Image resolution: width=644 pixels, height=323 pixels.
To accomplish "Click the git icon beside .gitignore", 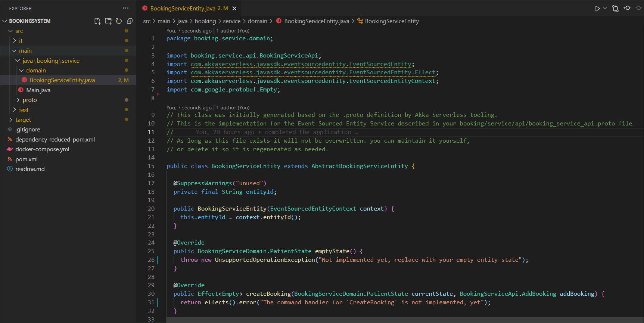I will tap(10, 129).
